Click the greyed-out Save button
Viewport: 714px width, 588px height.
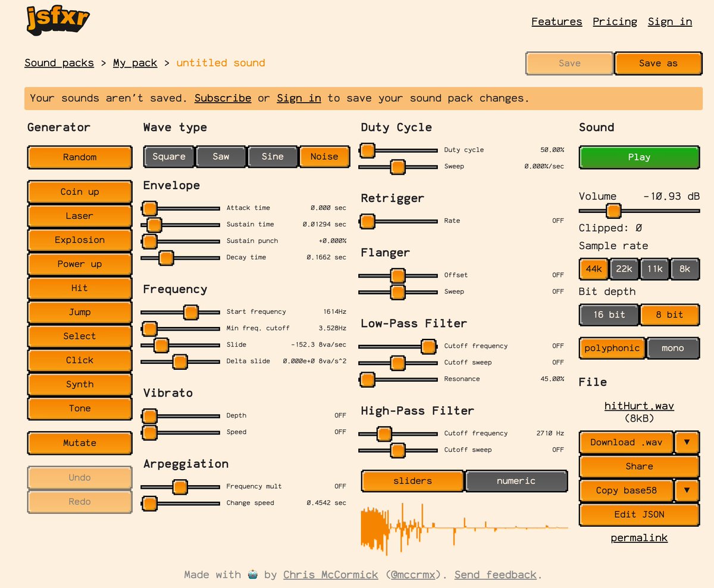point(569,63)
